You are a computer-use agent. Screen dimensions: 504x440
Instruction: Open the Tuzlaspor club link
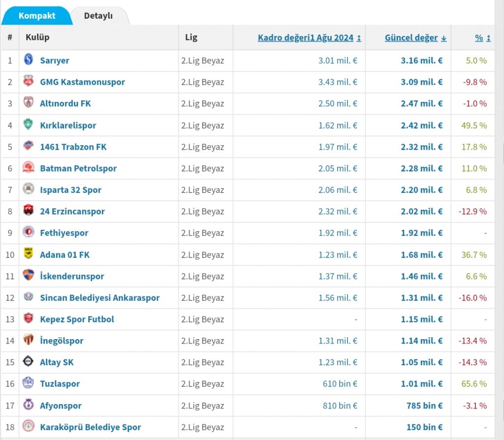pyautogui.click(x=60, y=384)
